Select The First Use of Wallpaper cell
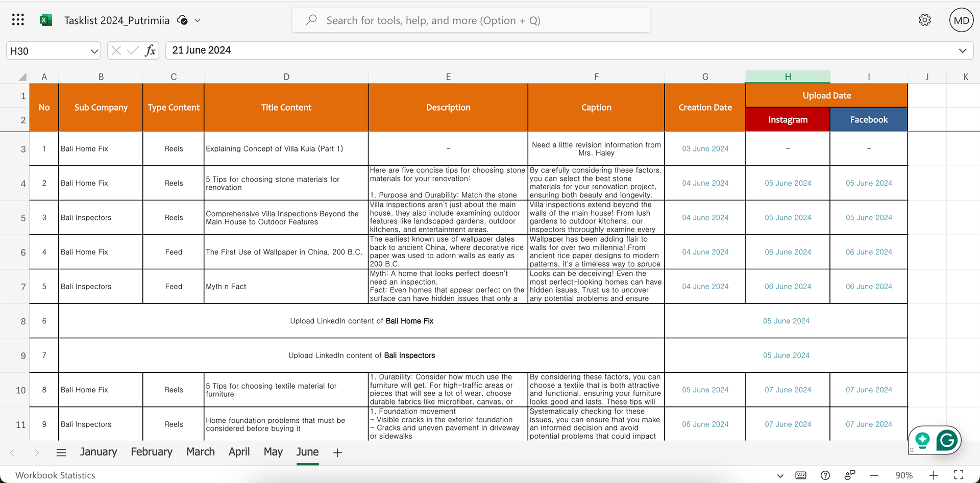 [286, 252]
